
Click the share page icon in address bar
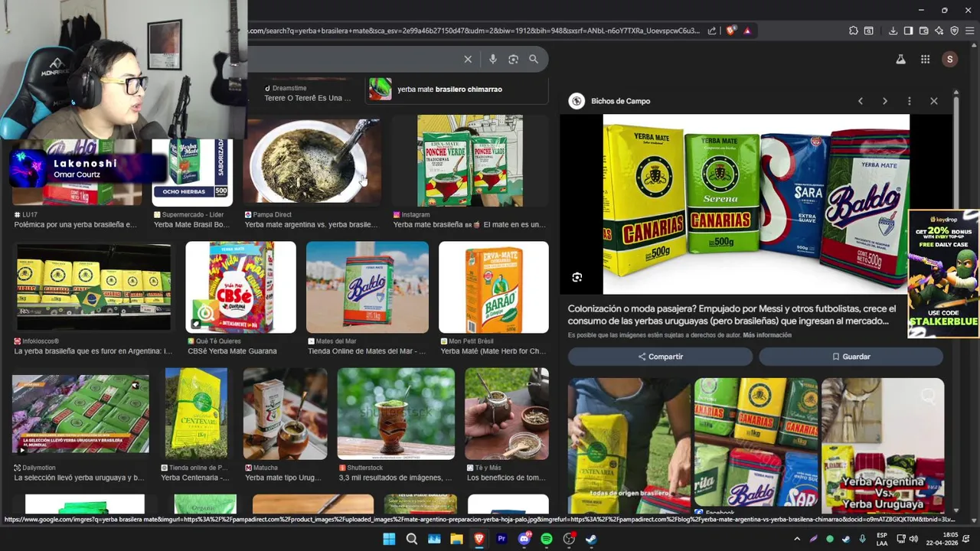[711, 31]
